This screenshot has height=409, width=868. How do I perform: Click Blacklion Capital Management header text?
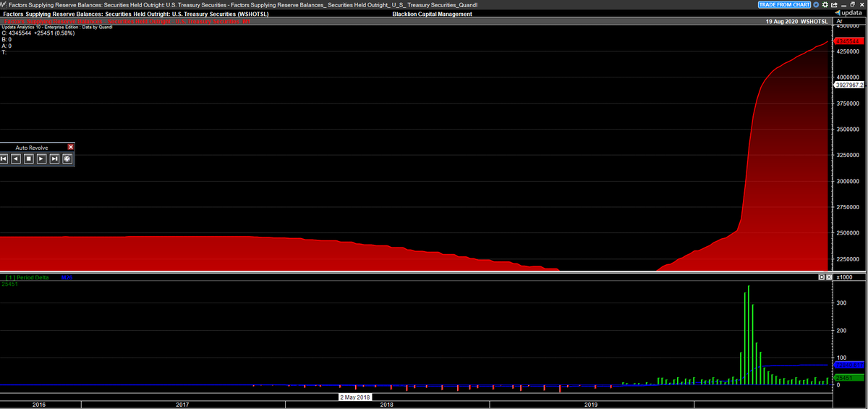432,14
